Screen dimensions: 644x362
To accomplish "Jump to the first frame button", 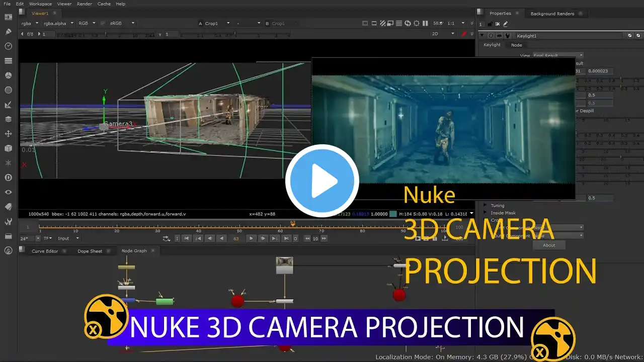I will coord(186,238).
